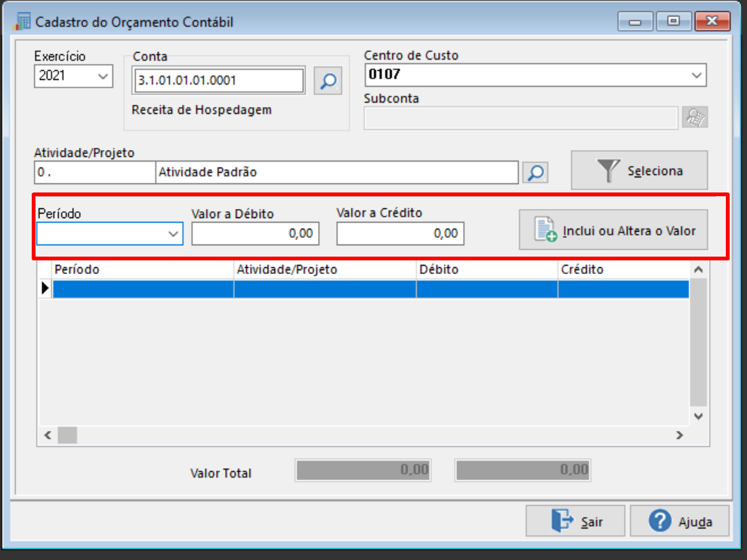Click the grid scroll up arrow
Viewport: 747px width, 560px height.
(699, 269)
